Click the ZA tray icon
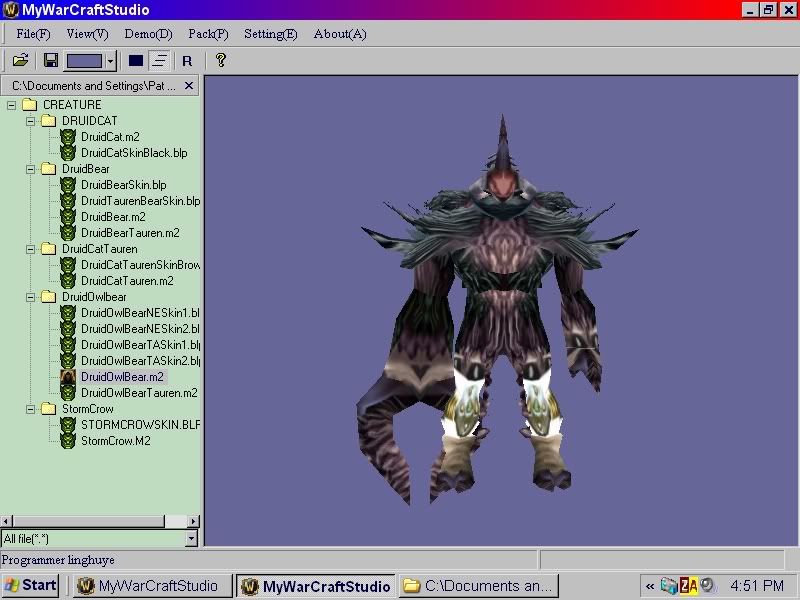This screenshot has height=600, width=800. (688, 585)
